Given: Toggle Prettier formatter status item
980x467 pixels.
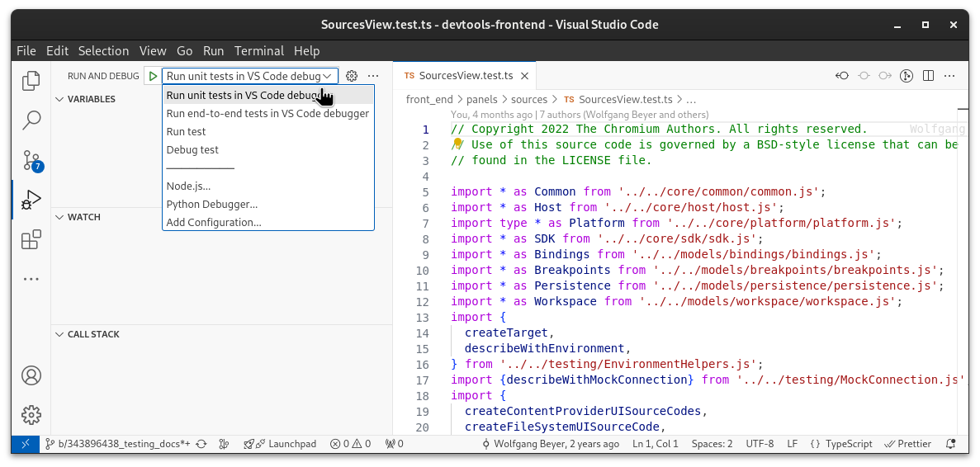Looking at the screenshot, I should coord(907,444).
